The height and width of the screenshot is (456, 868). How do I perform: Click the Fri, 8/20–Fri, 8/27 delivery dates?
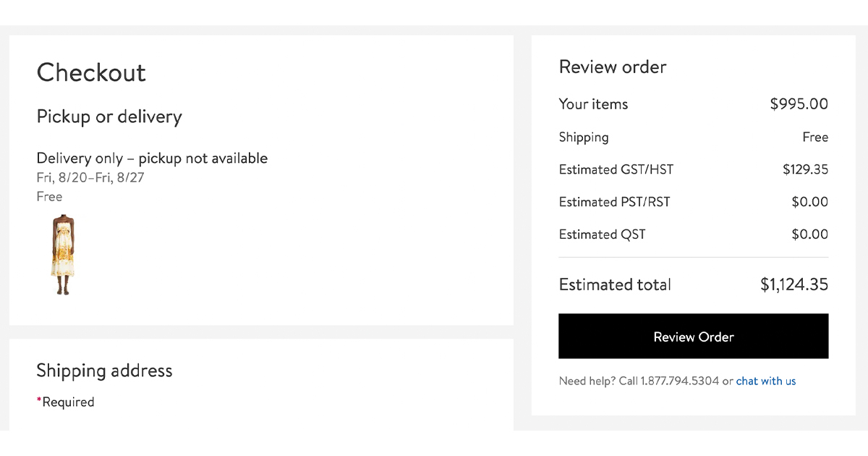[x=90, y=177]
